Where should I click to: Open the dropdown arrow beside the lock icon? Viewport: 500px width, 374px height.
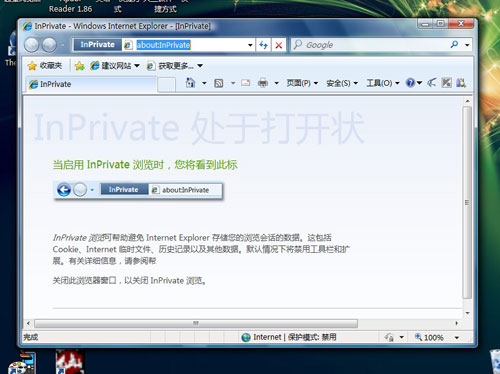pos(402,337)
